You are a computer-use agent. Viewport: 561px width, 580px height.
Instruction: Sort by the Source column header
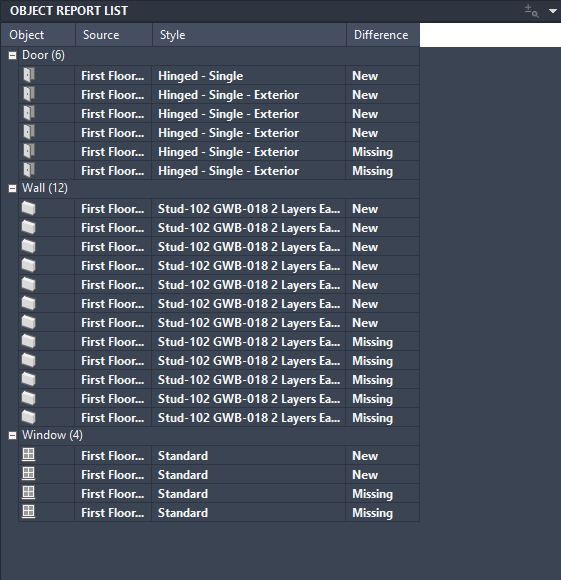point(114,35)
